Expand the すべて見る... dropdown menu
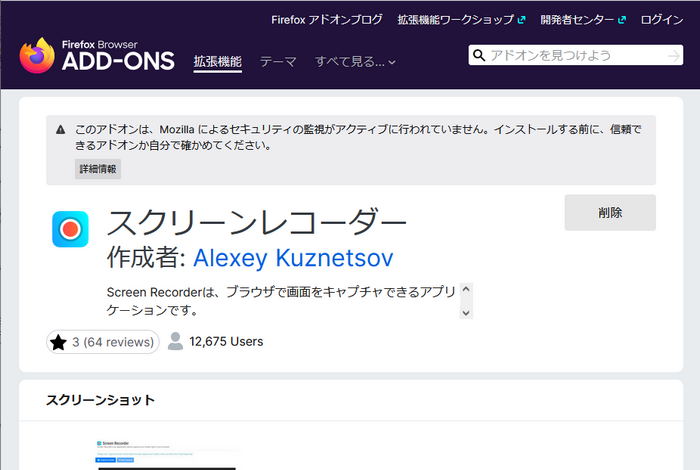Screen dimensions: 700x470 tap(355, 62)
